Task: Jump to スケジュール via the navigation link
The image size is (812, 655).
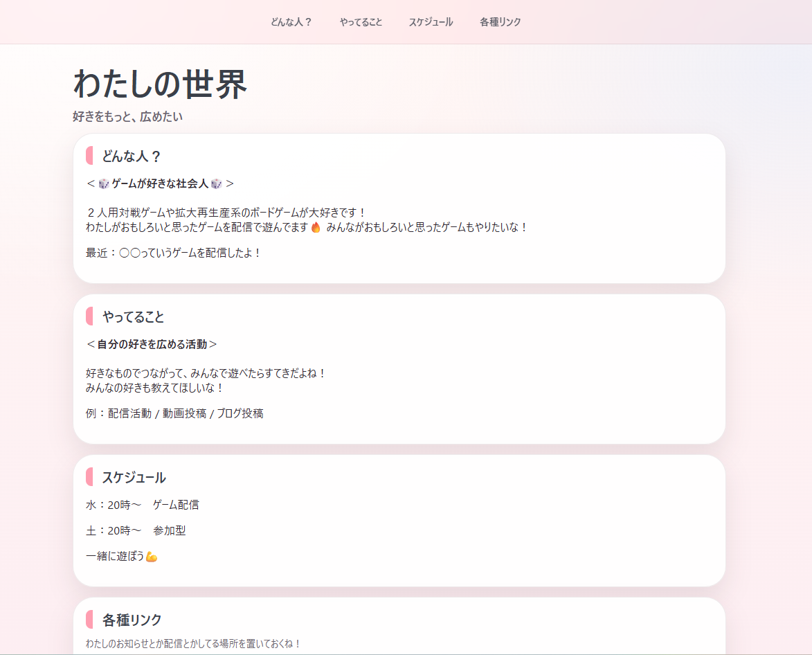Action: (430, 21)
